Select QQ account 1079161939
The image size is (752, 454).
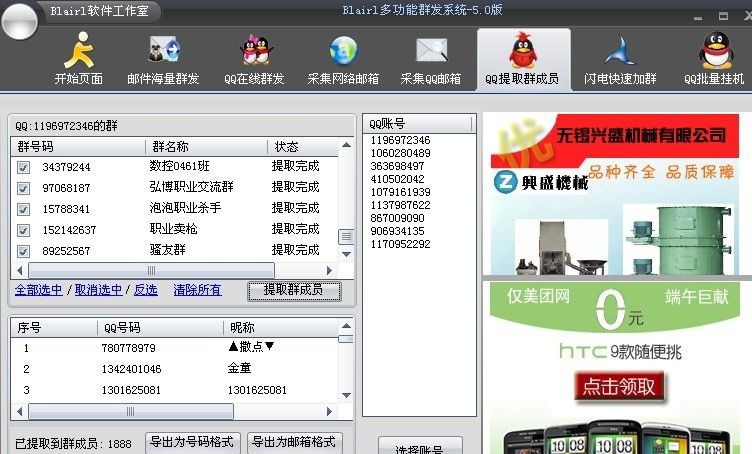click(x=400, y=192)
